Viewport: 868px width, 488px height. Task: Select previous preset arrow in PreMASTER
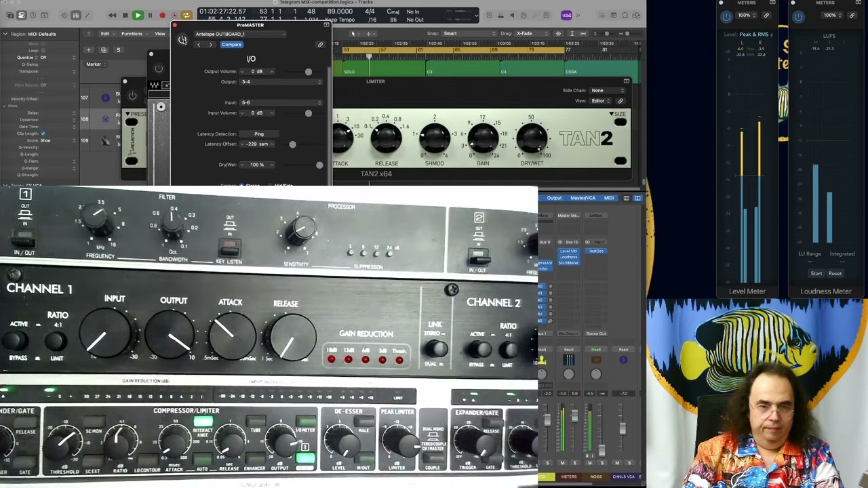[198, 45]
